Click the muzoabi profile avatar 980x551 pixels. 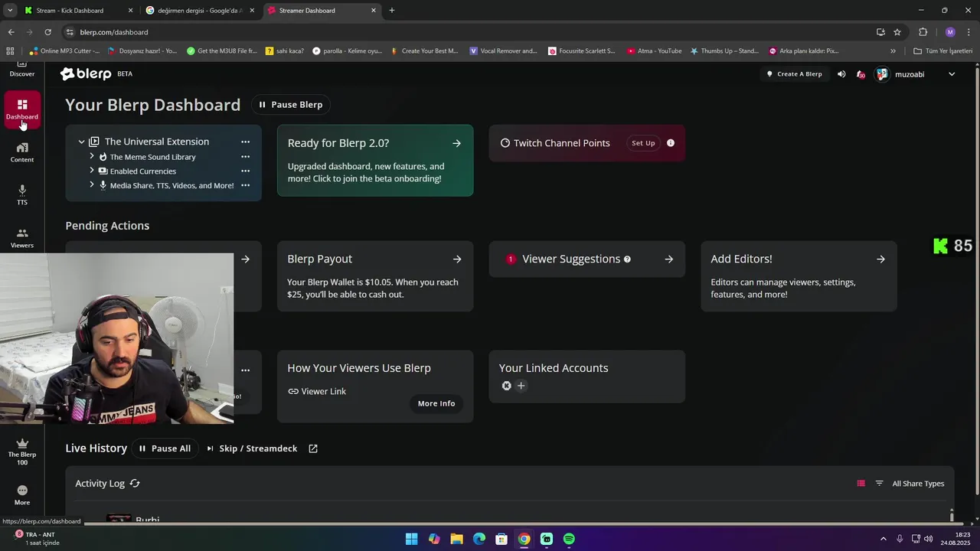(x=882, y=74)
